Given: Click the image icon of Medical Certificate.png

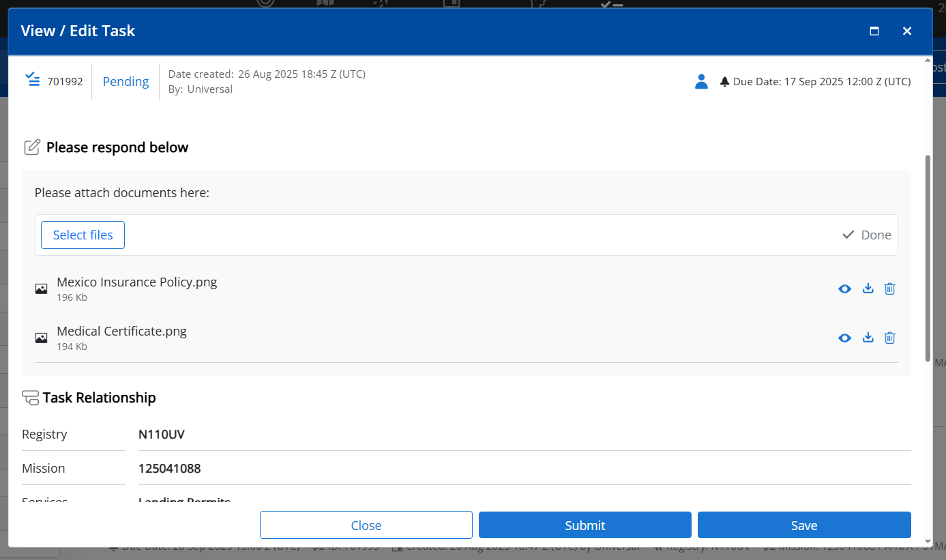Looking at the screenshot, I should (41, 338).
